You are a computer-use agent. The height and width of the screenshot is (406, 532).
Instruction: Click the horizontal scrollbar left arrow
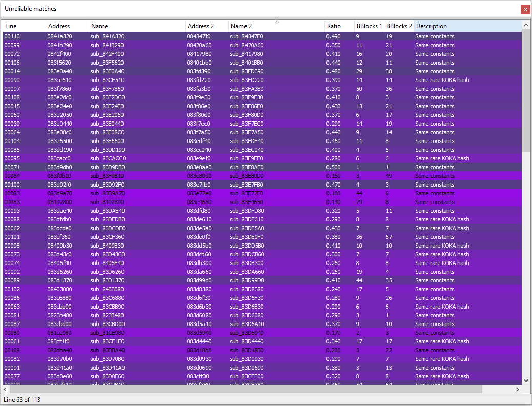(4, 389)
